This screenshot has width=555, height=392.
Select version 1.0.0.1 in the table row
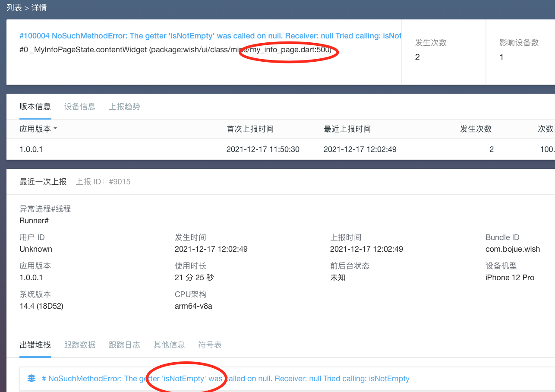pos(31,149)
